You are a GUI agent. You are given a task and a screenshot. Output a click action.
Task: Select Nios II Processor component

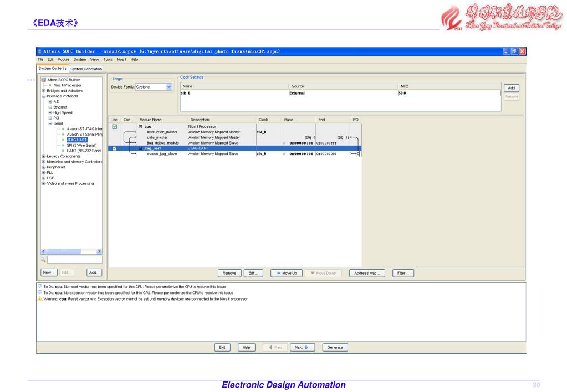point(67,86)
